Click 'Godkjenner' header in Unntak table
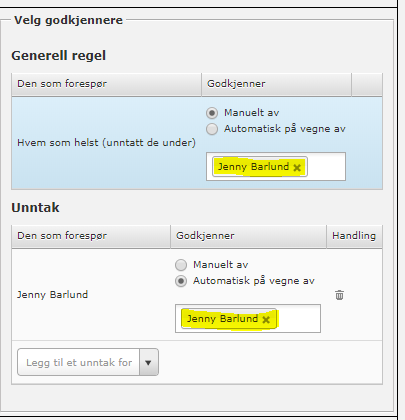Screen dimensions: 405x420 pyautogui.click(x=205, y=236)
